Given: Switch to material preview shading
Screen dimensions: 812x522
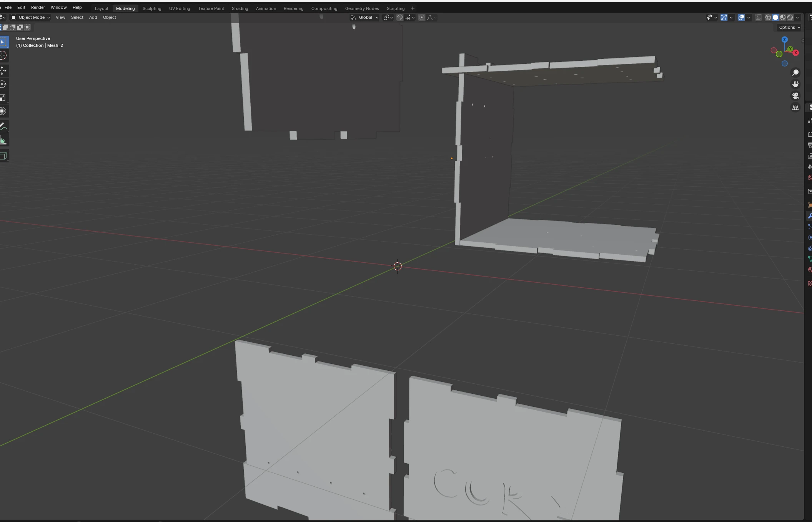Looking at the screenshot, I should pyautogui.click(x=783, y=17).
